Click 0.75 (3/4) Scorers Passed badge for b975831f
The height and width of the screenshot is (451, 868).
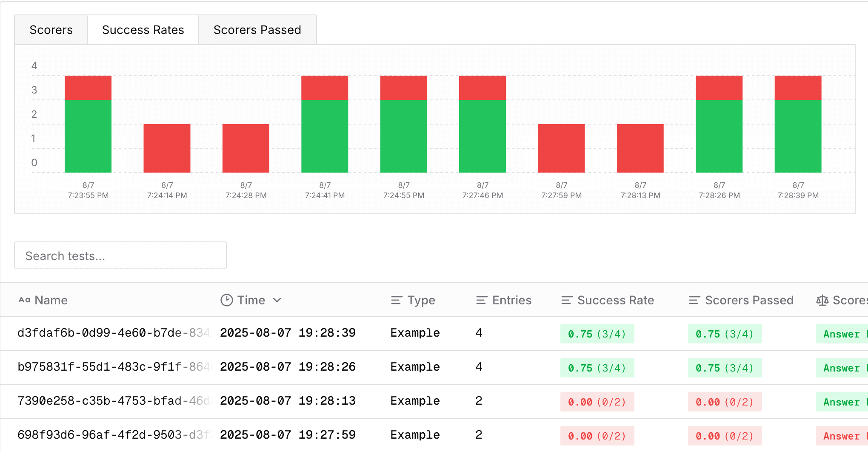pyautogui.click(x=725, y=368)
